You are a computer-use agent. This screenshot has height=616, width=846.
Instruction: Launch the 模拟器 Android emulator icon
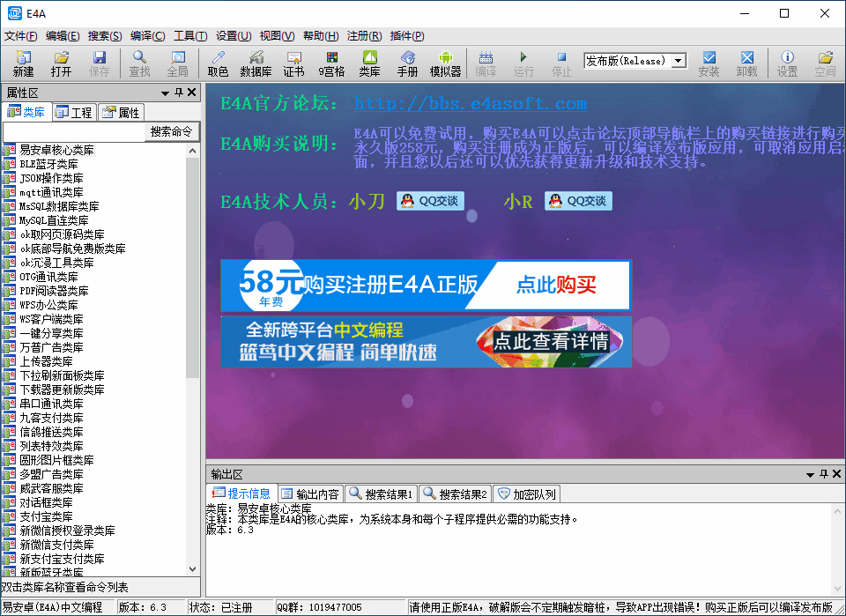[445, 63]
